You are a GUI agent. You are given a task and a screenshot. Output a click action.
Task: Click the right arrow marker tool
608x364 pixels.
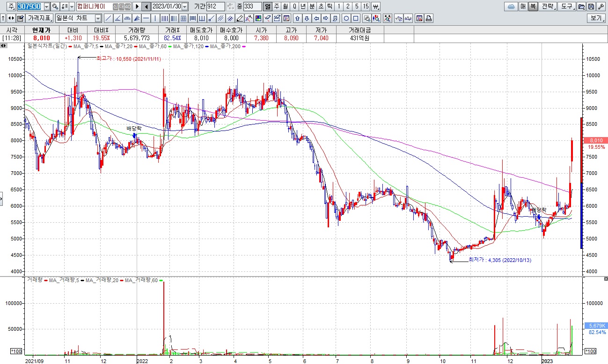click(x=326, y=18)
